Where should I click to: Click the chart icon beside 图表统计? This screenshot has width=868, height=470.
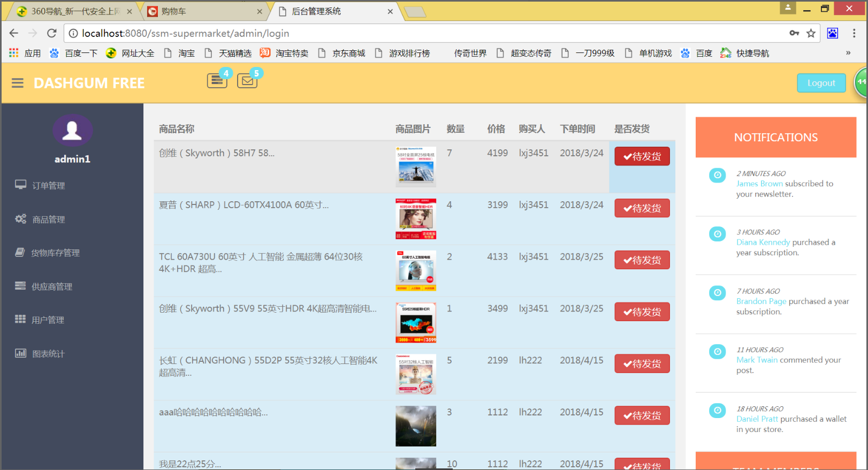[x=20, y=353]
